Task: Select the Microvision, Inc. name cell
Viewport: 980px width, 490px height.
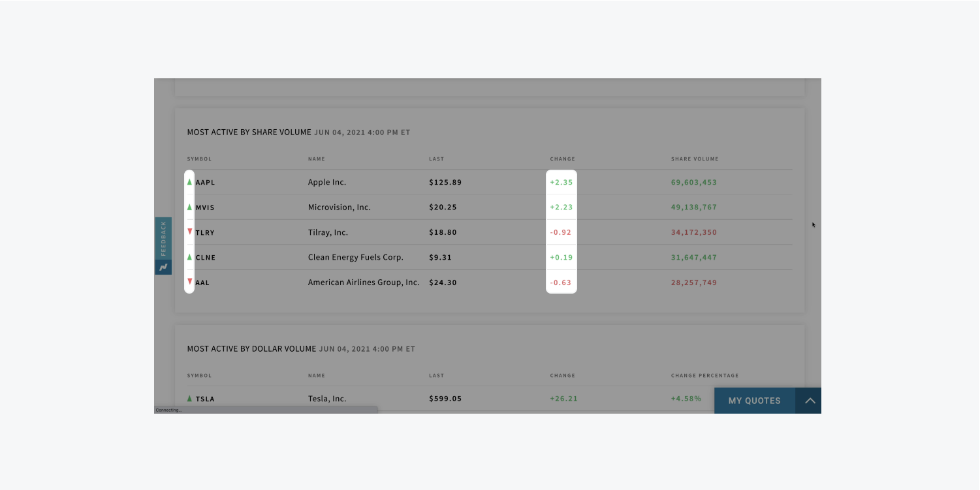Action: (340, 207)
